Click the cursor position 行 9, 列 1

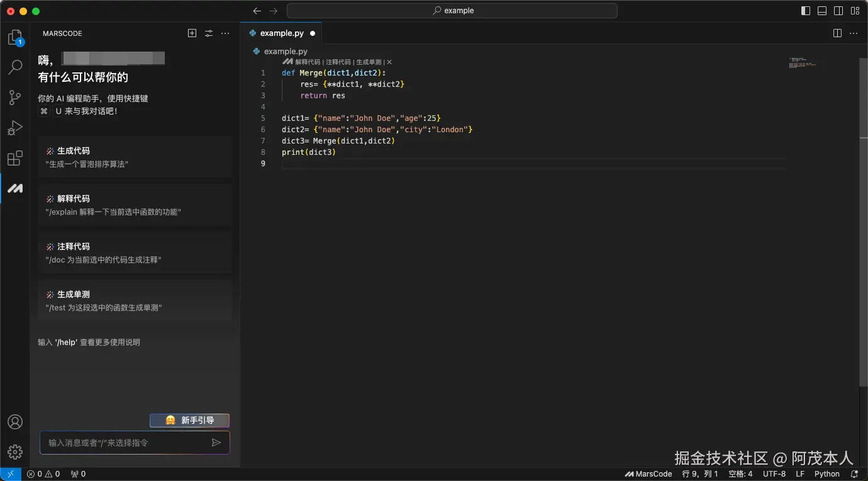(700, 474)
